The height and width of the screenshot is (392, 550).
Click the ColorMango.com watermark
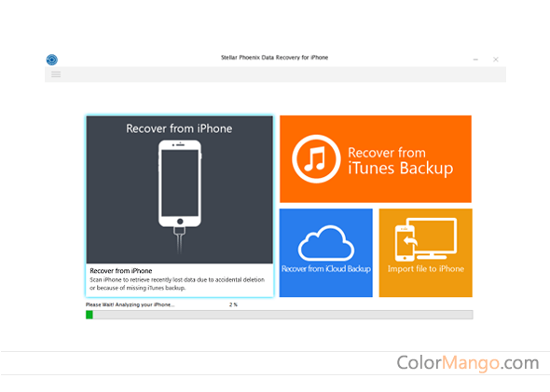[468, 363]
